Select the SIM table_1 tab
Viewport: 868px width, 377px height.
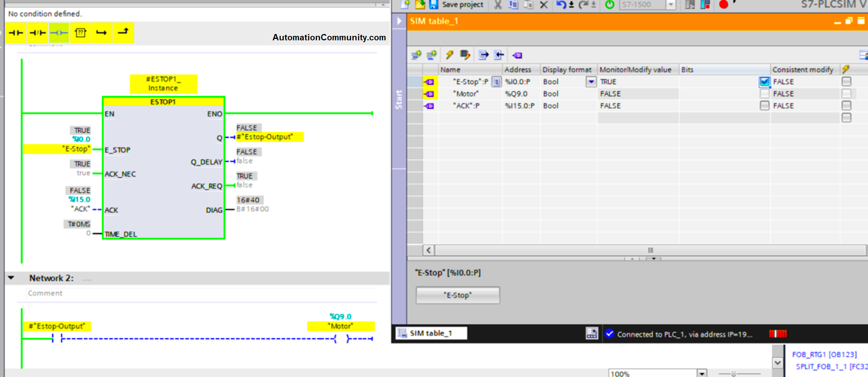click(431, 333)
